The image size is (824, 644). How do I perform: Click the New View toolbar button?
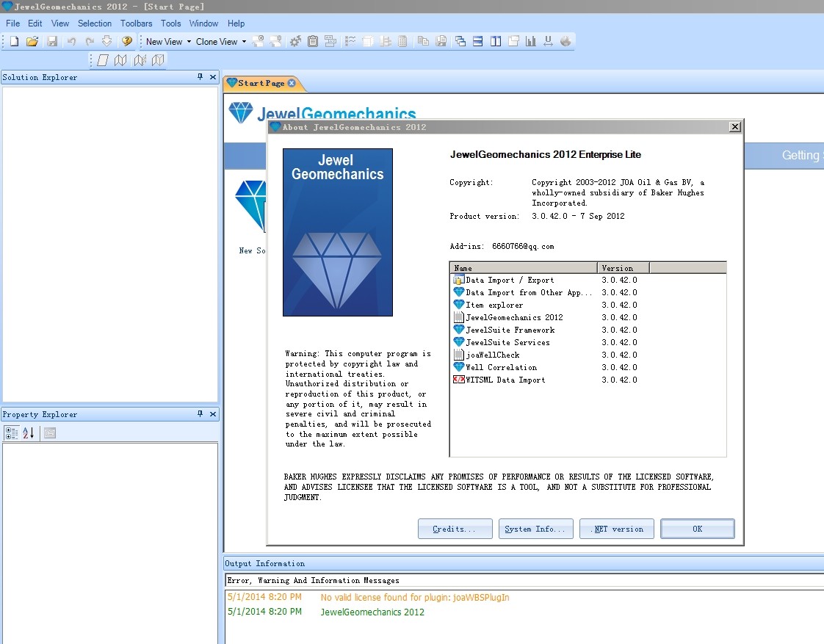[x=164, y=42]
